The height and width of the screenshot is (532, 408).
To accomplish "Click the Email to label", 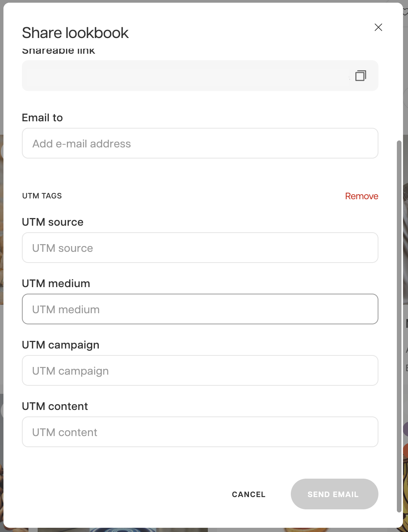I will click(42, 117).
